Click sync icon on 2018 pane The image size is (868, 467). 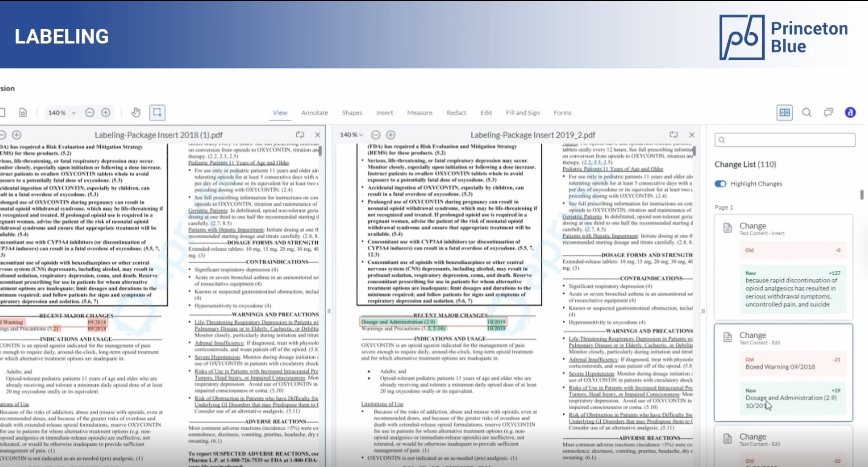[x=300, y=135]
